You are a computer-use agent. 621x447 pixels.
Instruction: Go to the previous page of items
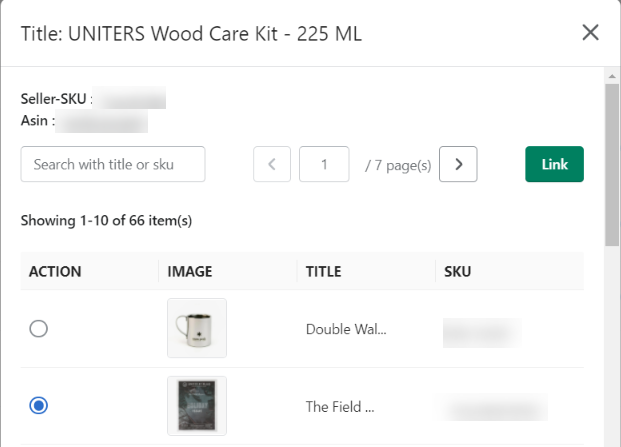point(272,164)
